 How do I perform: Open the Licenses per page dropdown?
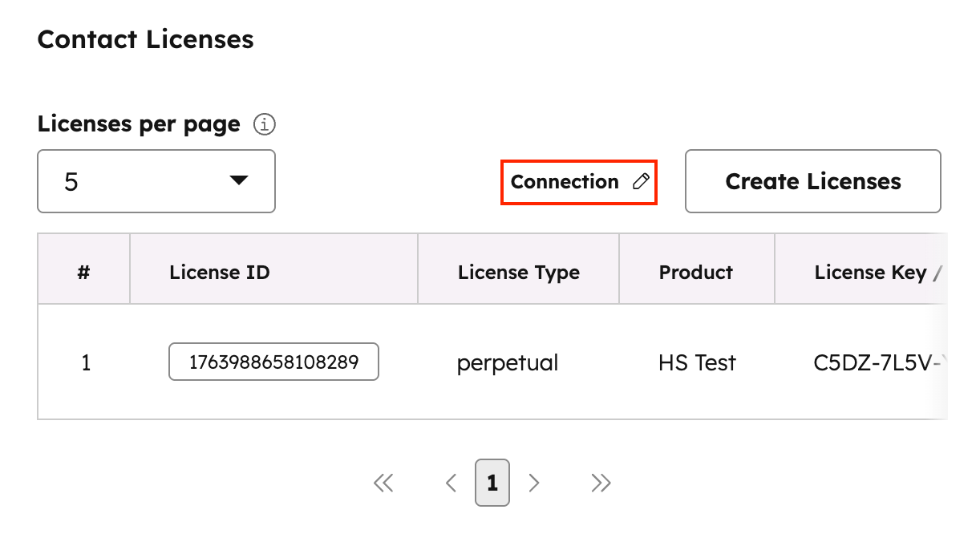(x=156, y=181)
